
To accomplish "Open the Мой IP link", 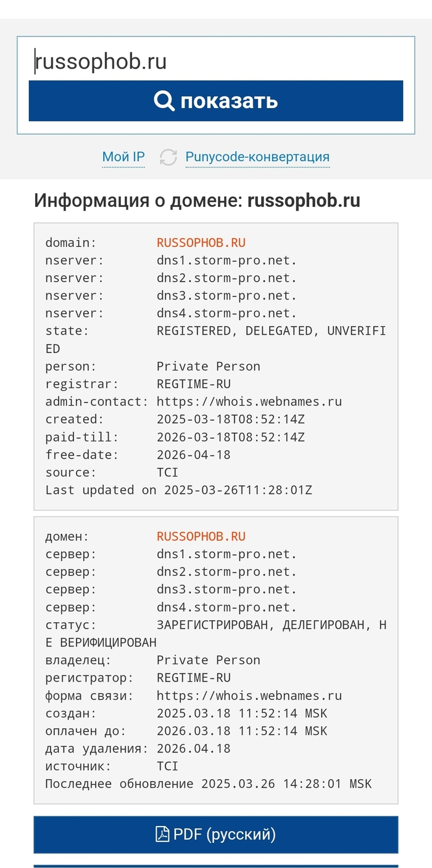I will tap(123, 157).
